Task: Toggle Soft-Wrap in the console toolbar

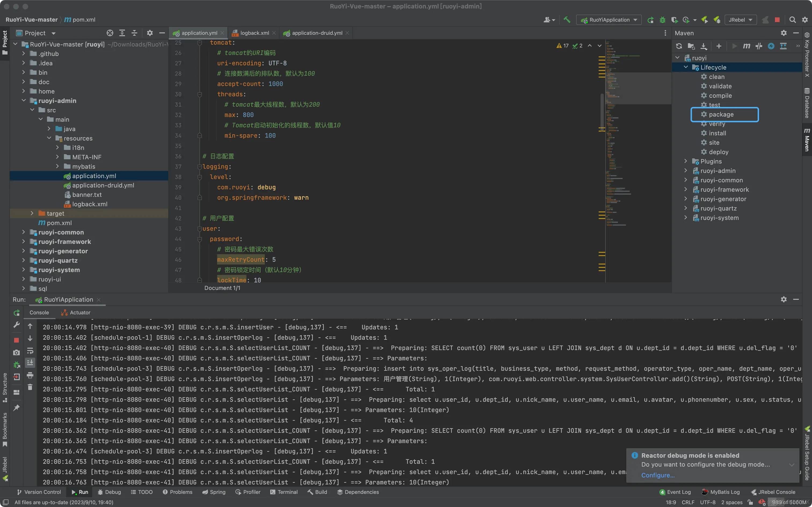Action: 30,351
